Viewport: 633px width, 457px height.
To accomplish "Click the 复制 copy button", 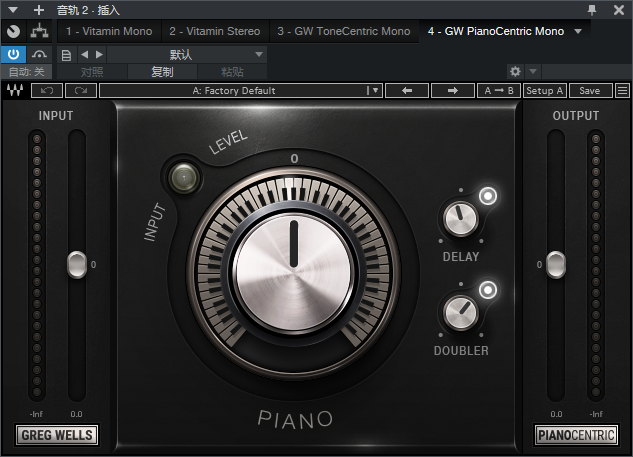I will [162, 72].
